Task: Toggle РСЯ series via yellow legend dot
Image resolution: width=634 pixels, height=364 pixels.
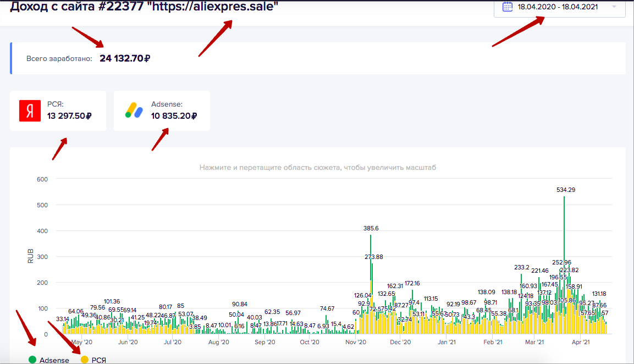Action: pos(85,360)
